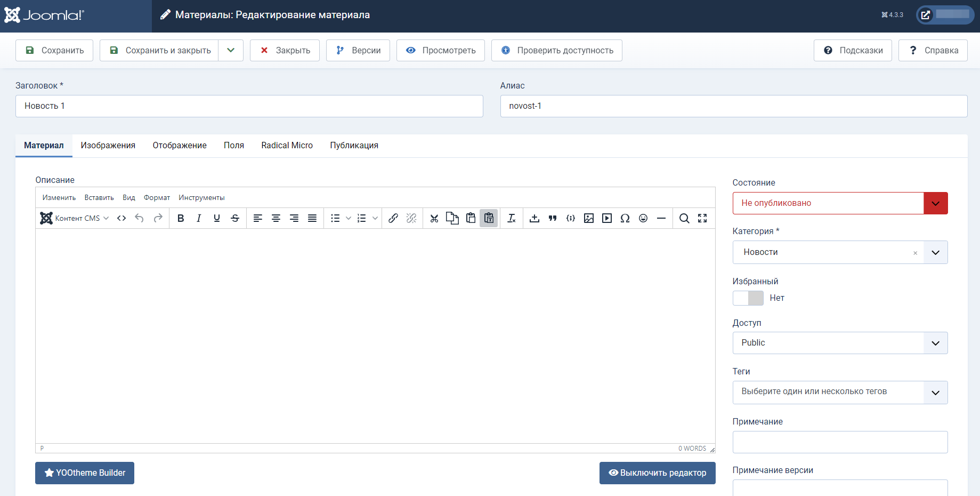Click the cut scissors icon
Image resolution: width=980 pixels, height=496 pixels.
click(434, 218)
